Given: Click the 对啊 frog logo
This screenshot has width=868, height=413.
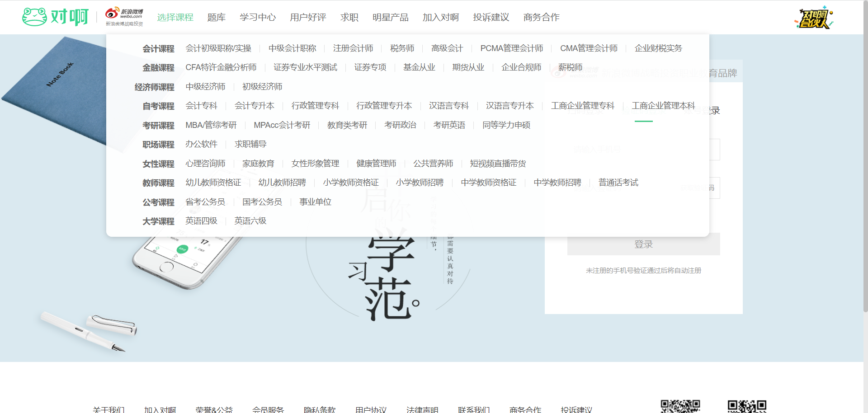Looking at the screenshot, I should point(55,17).
